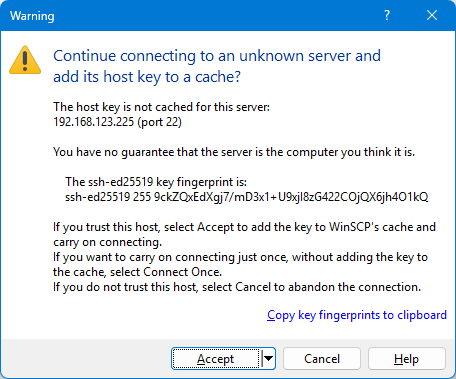Click 'The ssh-ed25519 key fingerprint is:' label
Image resolution: width=456 pixels, height=379 pixels.
[156, 182]
